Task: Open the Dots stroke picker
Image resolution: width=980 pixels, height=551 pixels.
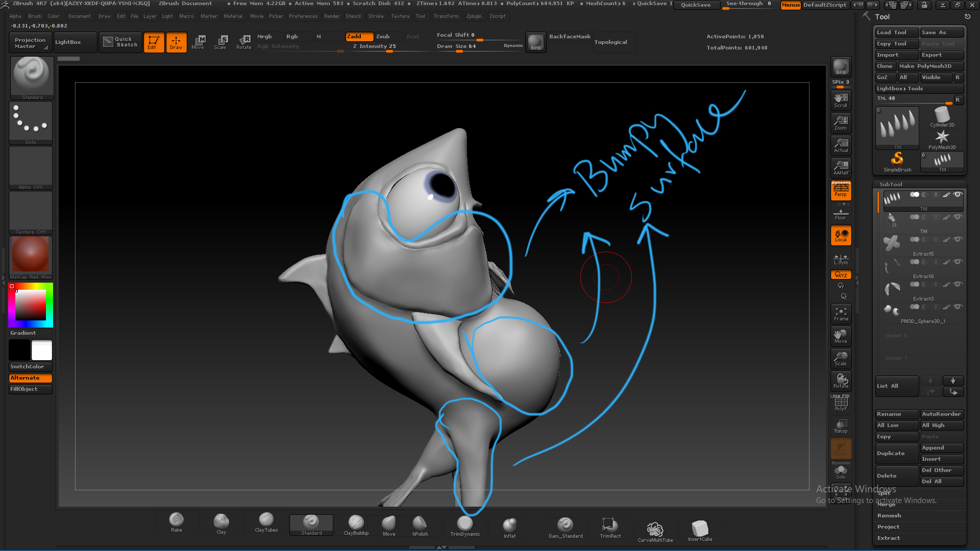Action: [x=31, y=122]
